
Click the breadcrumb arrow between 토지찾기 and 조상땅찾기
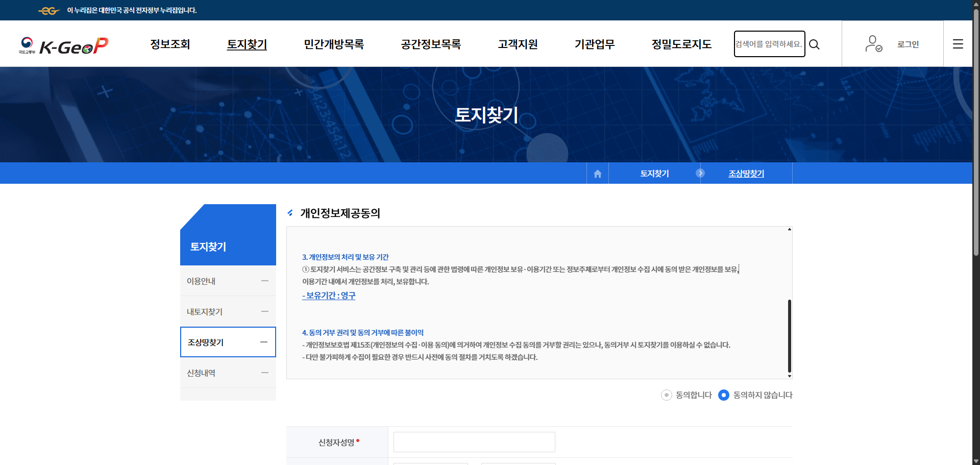pos(700,173)
